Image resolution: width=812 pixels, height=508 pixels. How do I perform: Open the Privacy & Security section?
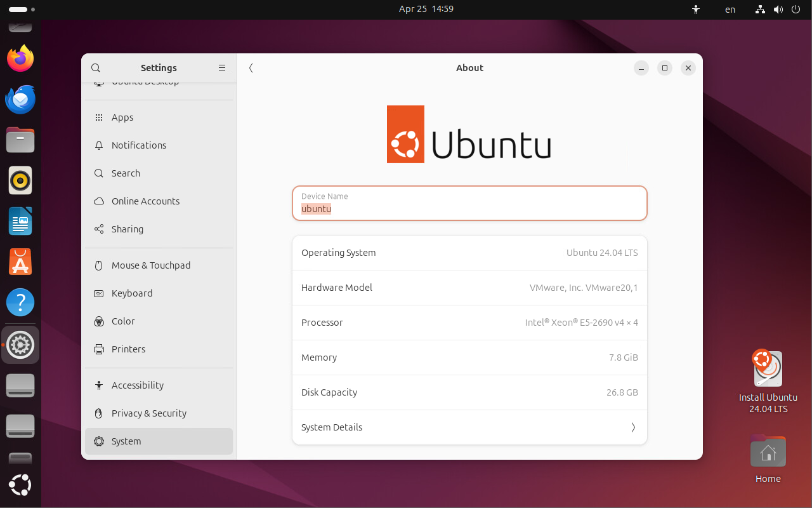149,413
